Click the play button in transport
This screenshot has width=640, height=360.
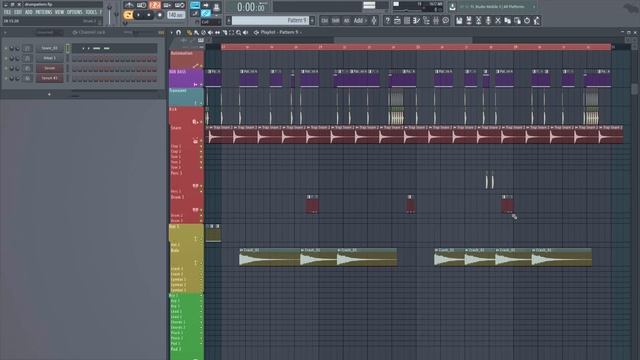138,15
